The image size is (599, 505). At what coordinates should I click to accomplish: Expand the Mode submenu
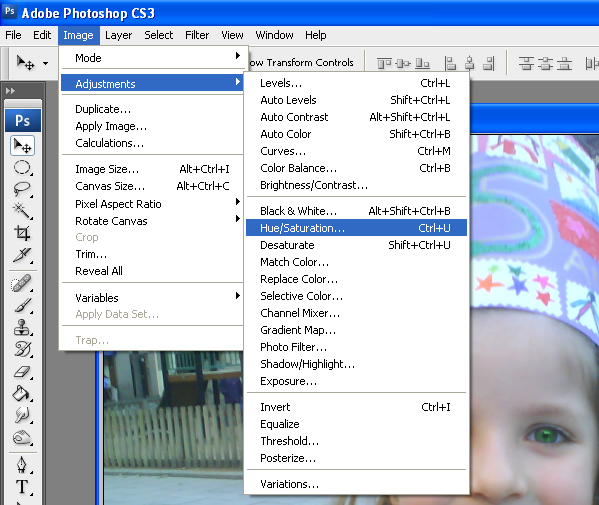point(152,58)
